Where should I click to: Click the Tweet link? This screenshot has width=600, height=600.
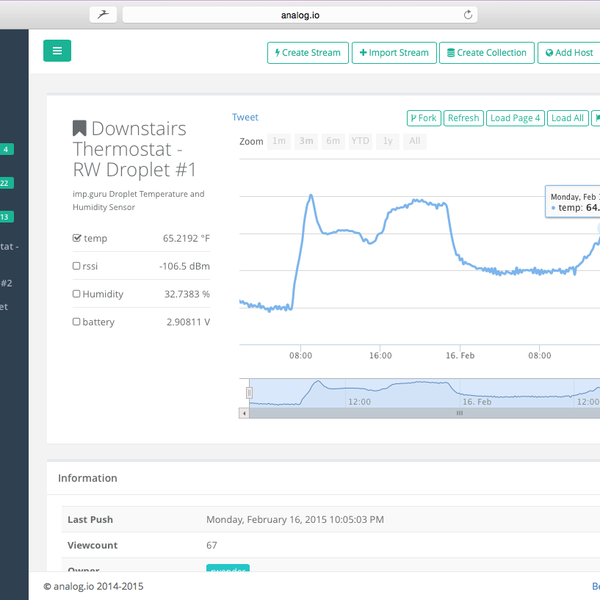tap(245, 118)
